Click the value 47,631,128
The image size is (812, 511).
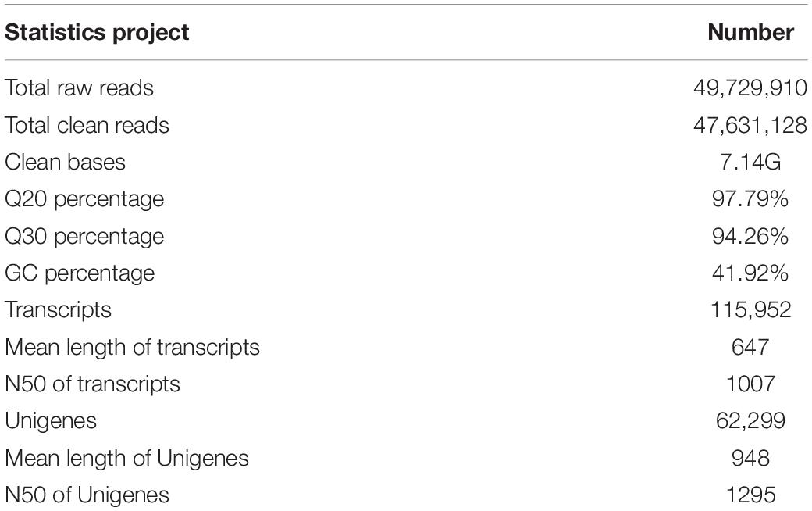click(x=750, y=126)
